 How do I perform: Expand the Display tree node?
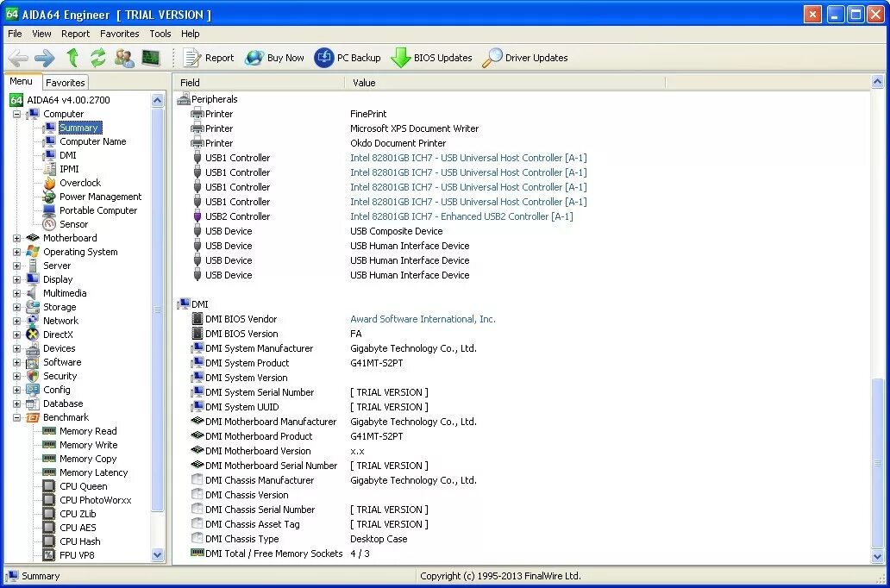tap(17, 280)
